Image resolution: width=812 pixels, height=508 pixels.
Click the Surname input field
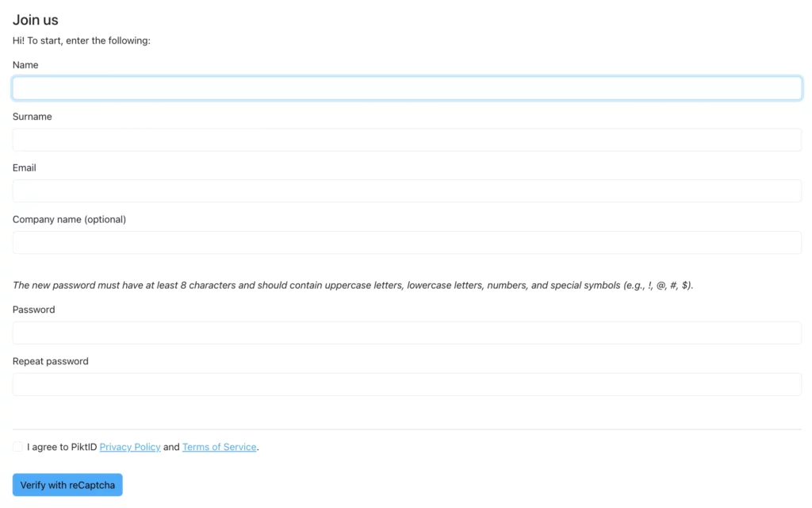click(406, 139)
